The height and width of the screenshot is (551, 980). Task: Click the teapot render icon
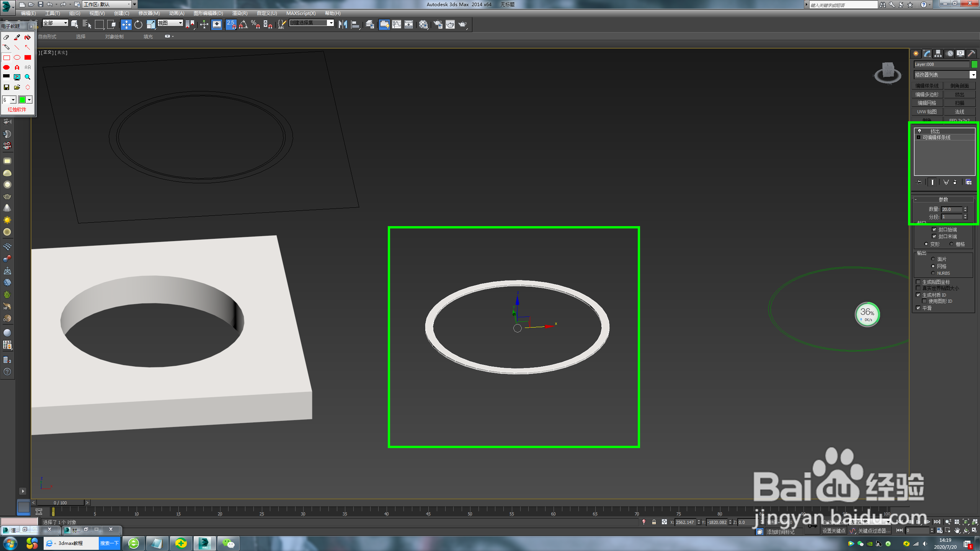click(x=463, y=24)
